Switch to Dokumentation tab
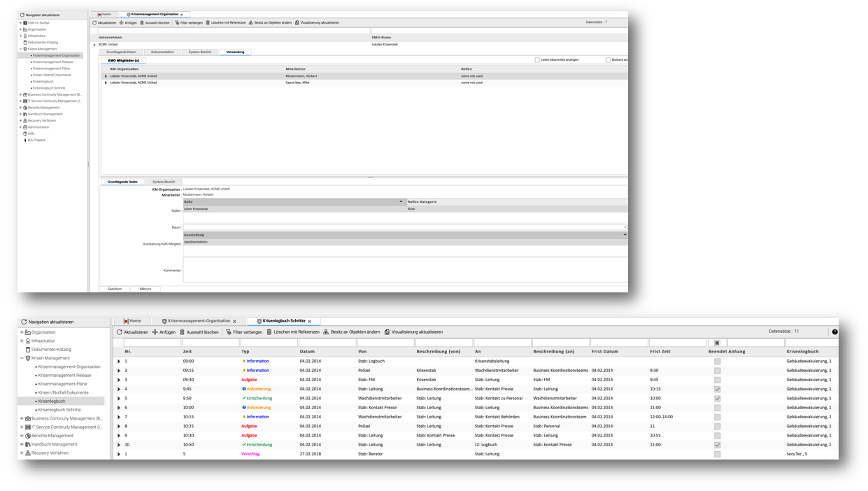 [x=162, y=52]
